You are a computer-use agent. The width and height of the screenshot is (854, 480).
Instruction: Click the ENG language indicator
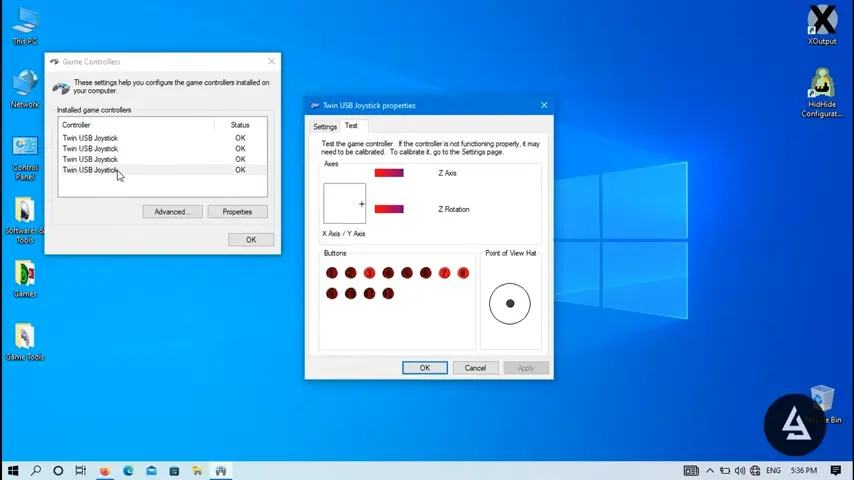(773, 470)
